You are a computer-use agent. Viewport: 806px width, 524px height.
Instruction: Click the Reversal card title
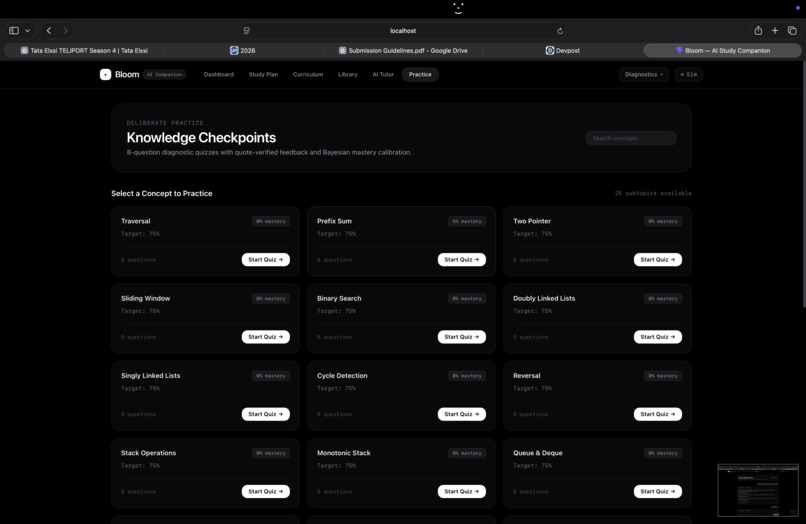click(526, 376)
